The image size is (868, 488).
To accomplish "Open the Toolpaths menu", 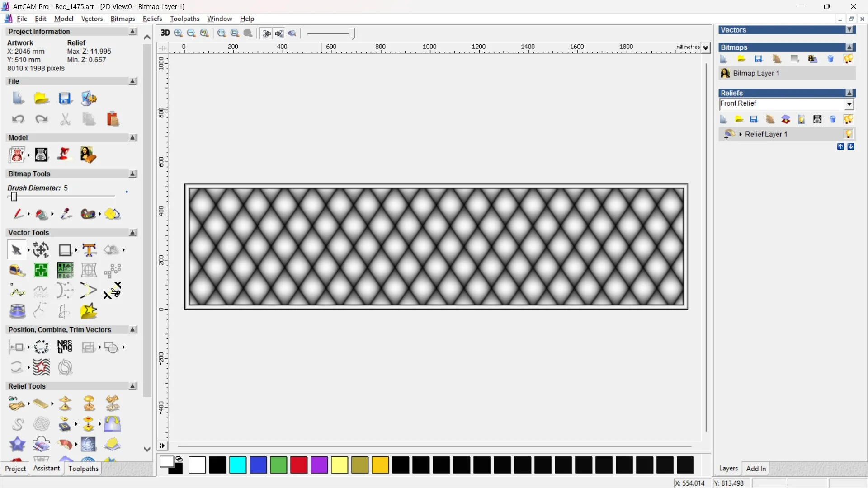I will (184, 19).
